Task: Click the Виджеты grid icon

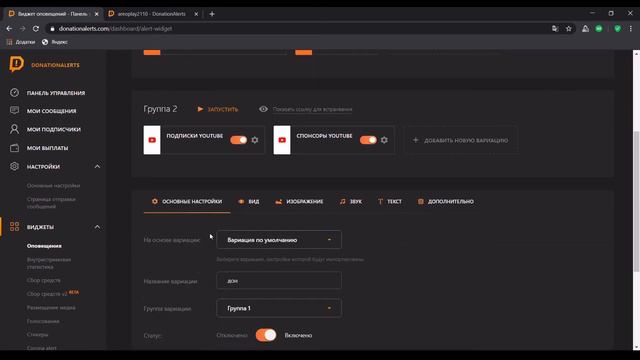Action: (14, 227)
